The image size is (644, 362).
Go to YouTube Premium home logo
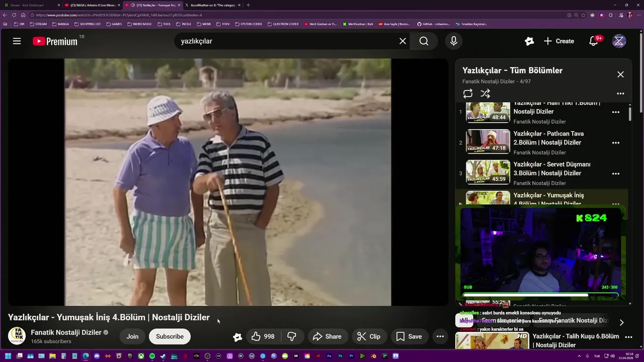click(x=55, y=41)
